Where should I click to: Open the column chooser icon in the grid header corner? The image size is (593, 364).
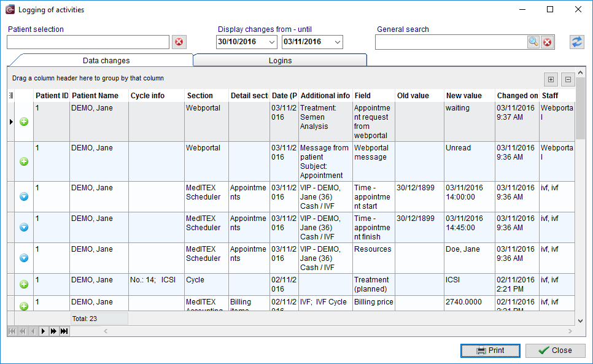pos(11,95)
